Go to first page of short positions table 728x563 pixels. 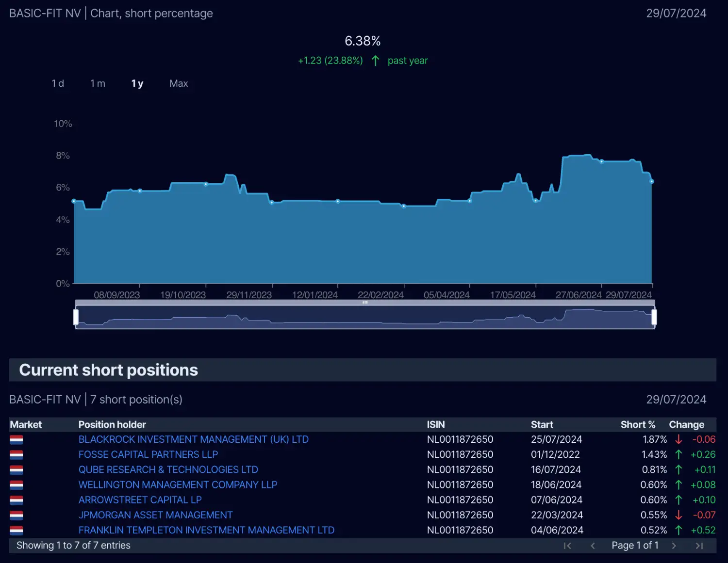[x=567, y=546]
